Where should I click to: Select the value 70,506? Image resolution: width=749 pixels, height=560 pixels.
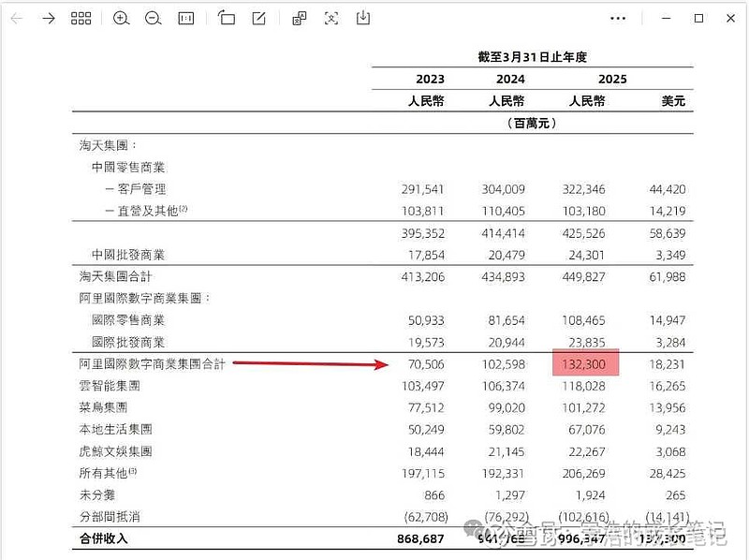point(426,364)
